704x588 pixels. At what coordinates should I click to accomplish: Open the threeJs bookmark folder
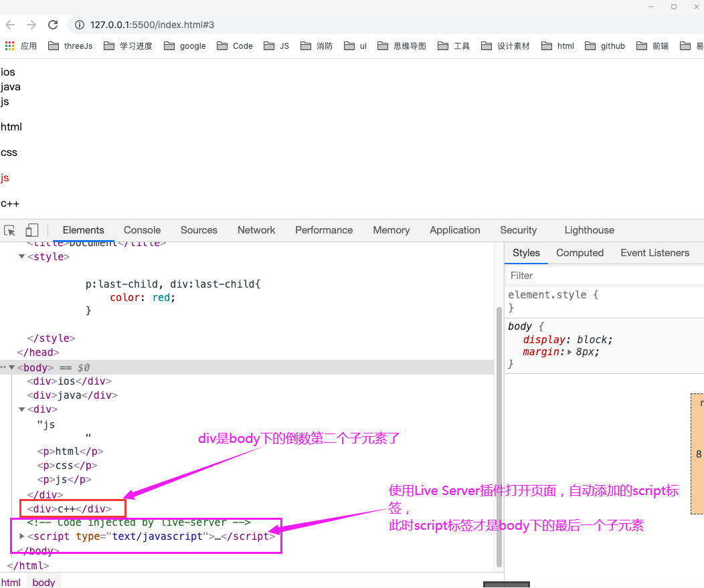coord(70,45)
